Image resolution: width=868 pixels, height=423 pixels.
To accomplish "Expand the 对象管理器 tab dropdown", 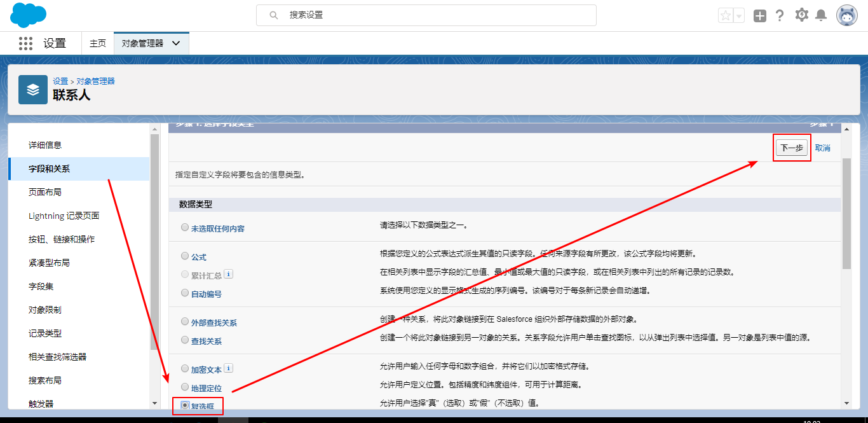I will pos(176,43).
